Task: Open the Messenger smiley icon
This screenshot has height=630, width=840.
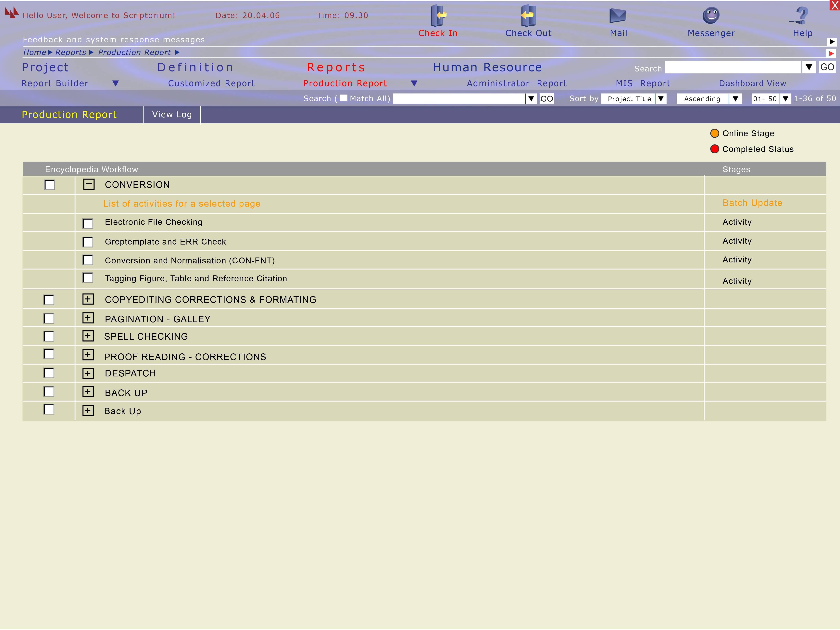Action: click(x=711, y=16)
